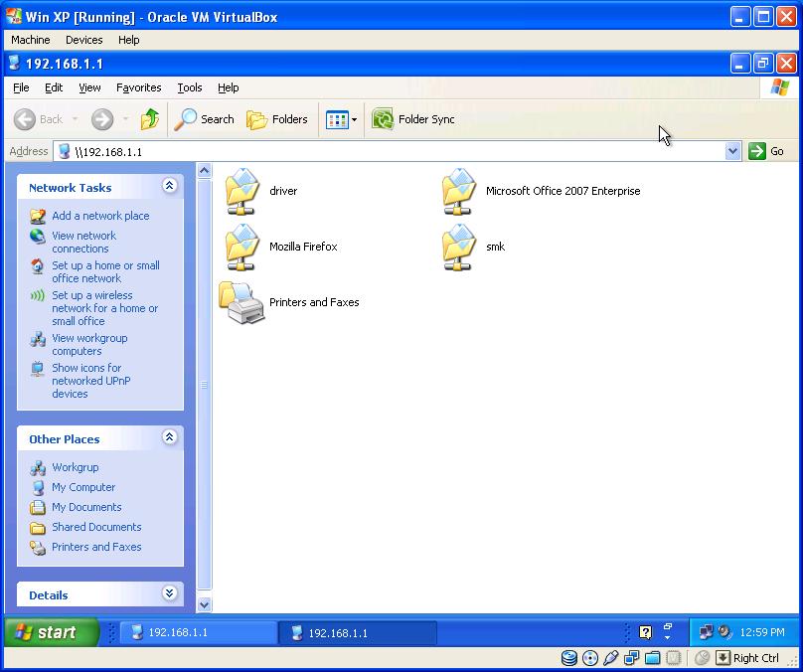
Task: Click the sidebar scroll up arrow
Action: [205, 171]
